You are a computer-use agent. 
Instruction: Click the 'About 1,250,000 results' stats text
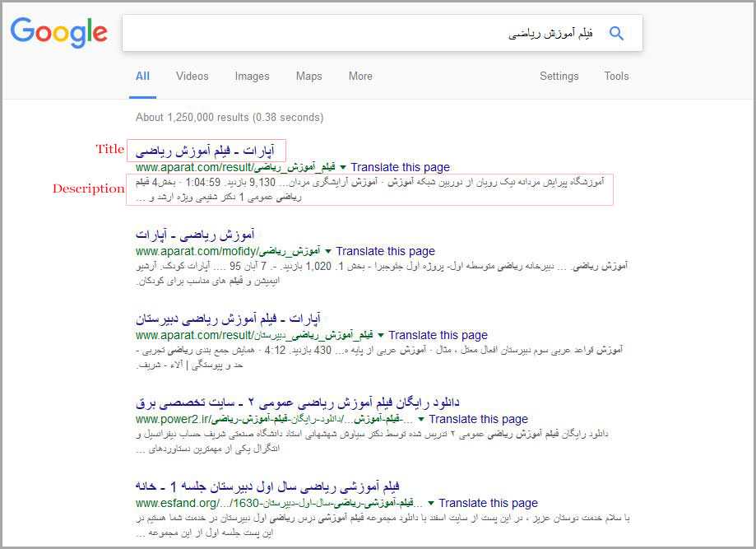(x=230, y=117)
